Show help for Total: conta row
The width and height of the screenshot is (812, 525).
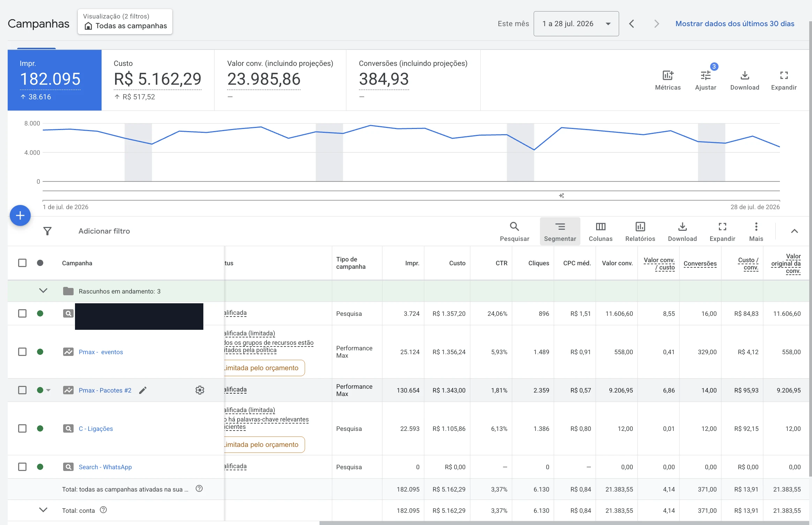[103, 510]
